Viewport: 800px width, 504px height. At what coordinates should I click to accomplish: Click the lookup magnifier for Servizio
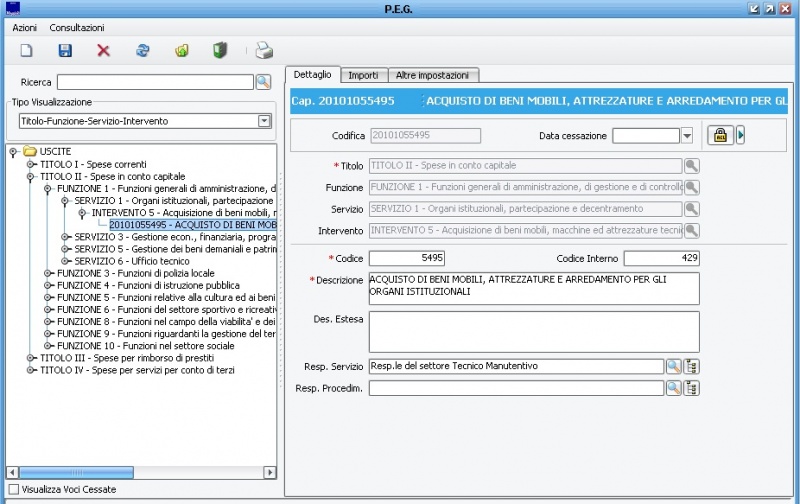(691, 209)
